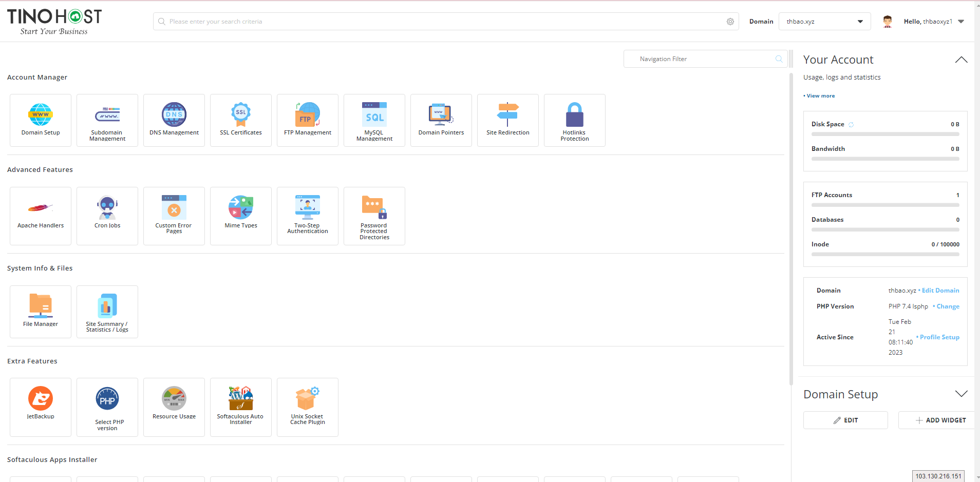Click the Softaculous Apps Installer heading
Viewport: 980px width, 482px height.
(x=52, y=460)
